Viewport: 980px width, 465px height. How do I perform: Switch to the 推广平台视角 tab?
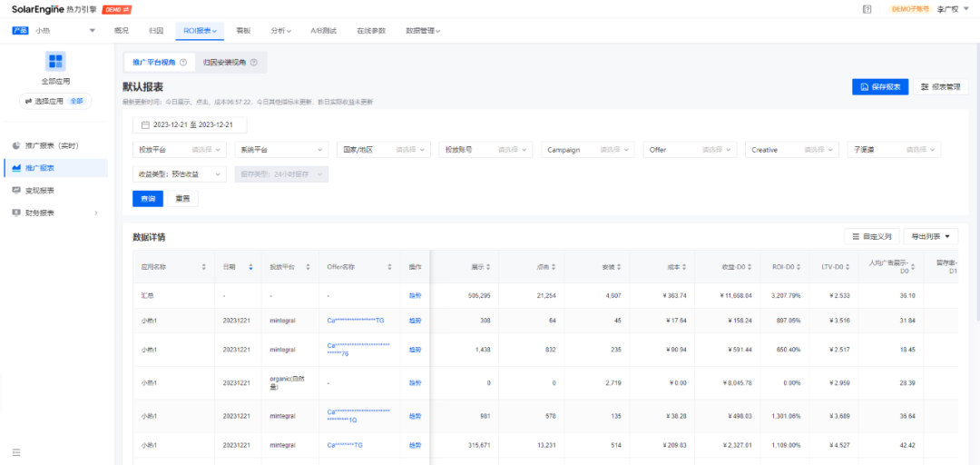[160, 63]
